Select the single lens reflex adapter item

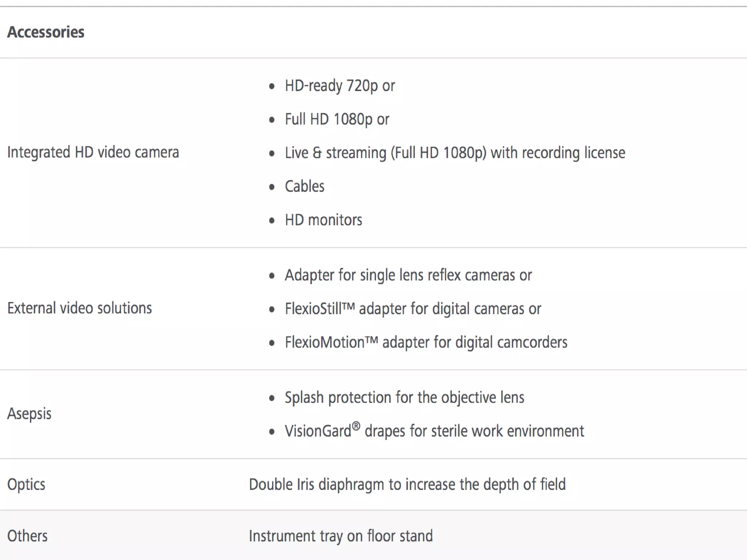pos(408,275)
